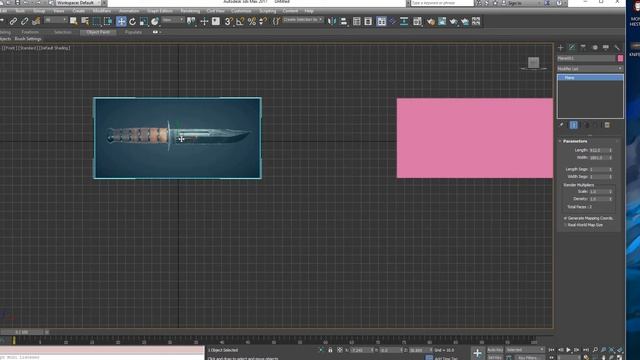Open the Display command panel tab
Viewport: 640px width, 360px height.
[606, 48]
